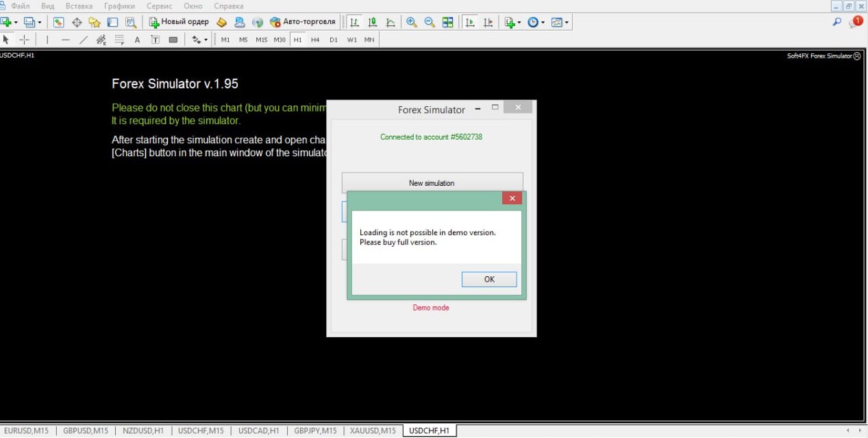Open the Вставка menu
The image size is (868, 438).
(79, 5)
